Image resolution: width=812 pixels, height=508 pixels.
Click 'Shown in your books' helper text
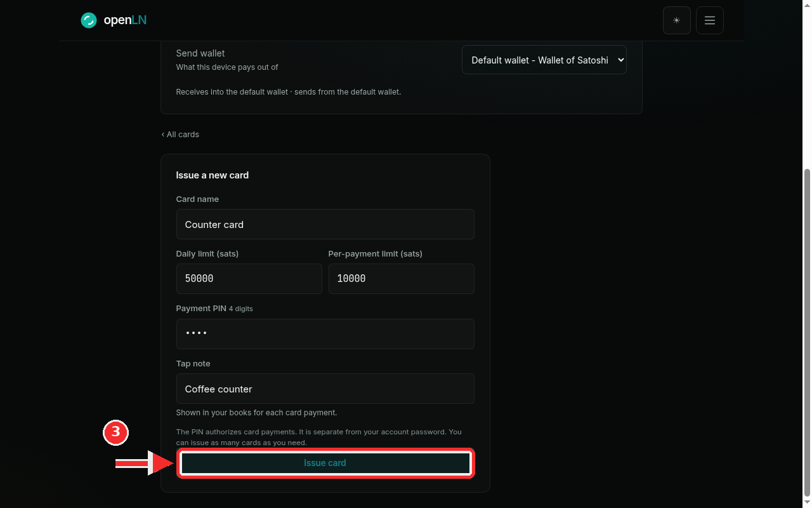[x=256, y=413]
